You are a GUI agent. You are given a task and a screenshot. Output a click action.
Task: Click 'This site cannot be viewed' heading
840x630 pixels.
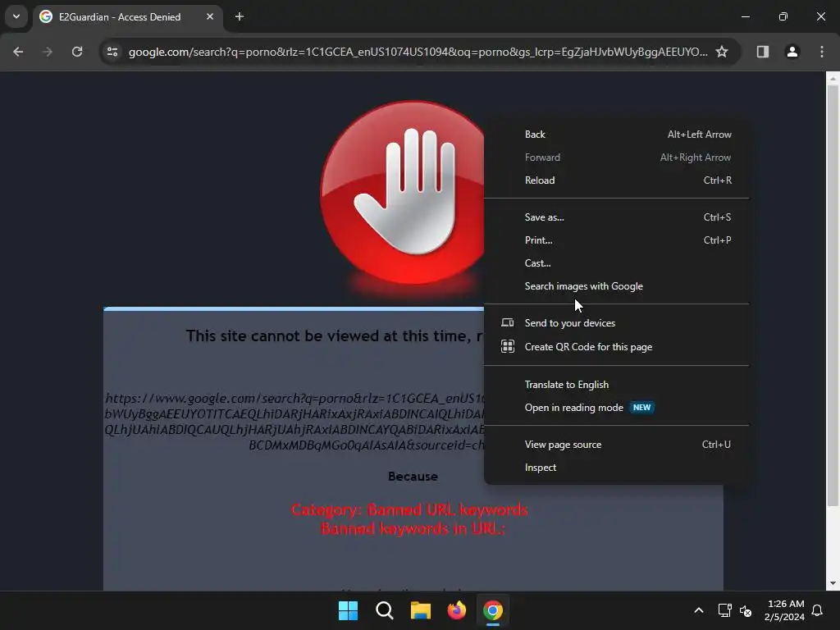pyautogui.click(x=335, y=336)
